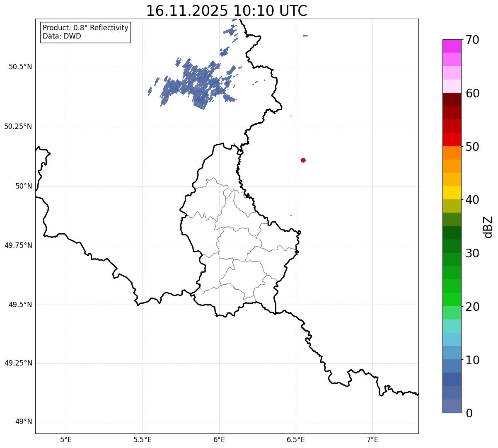Click the latitude label "50.5°N"
This screenshot has height=448, width=498.
20,67
